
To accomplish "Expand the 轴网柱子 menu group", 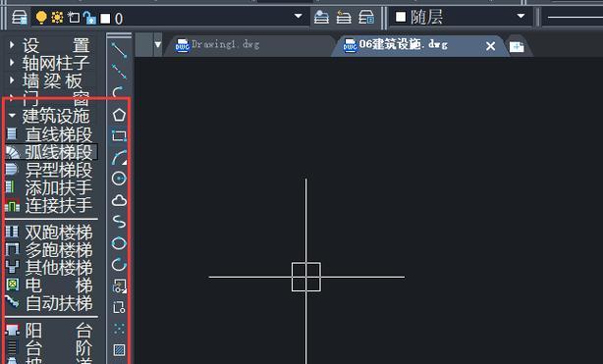I will [12, 62].
